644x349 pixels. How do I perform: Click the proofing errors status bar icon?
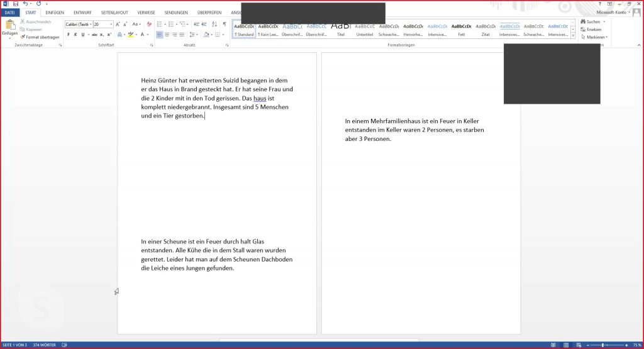click(x=65, y=345)
